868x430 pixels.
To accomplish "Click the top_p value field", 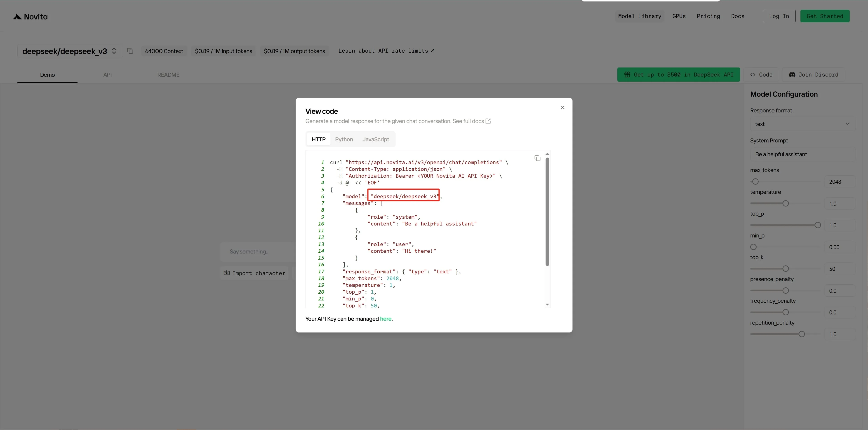I will [839, 225].
